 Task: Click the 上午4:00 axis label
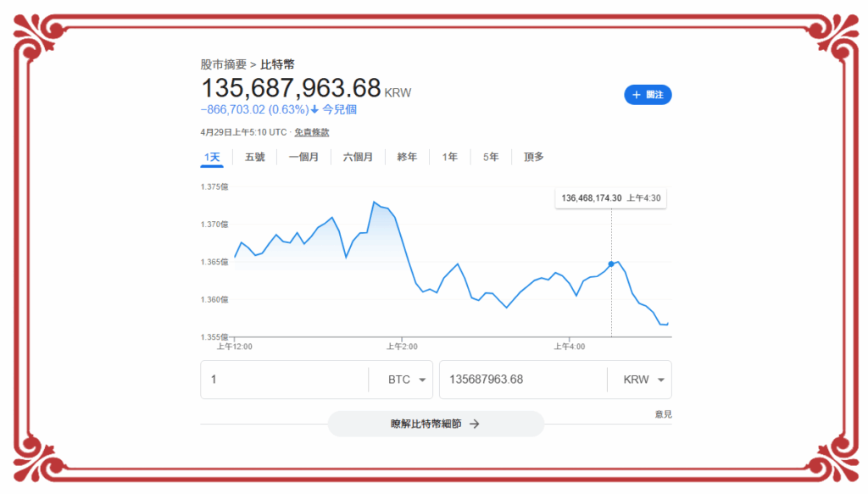[x=570, y=347]
